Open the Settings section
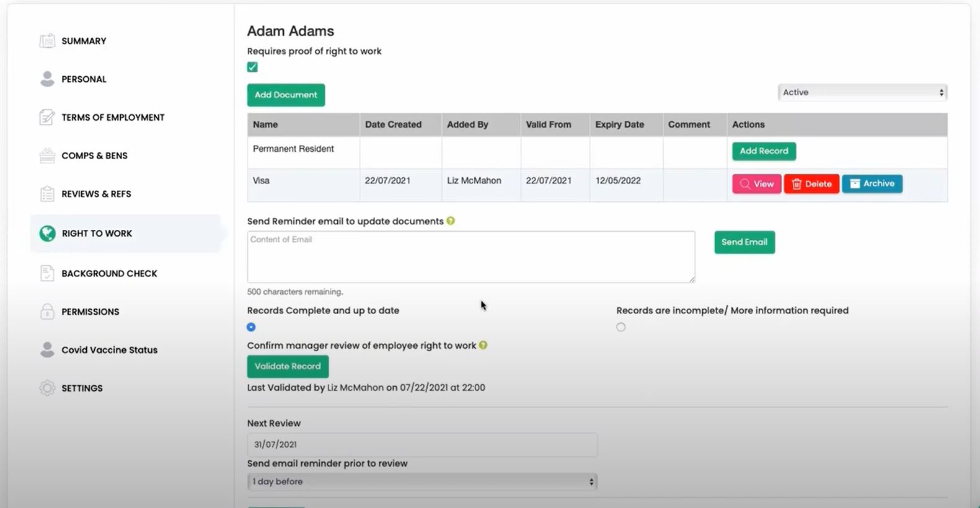The image size is (980, 508). click(x=82, y=388)
